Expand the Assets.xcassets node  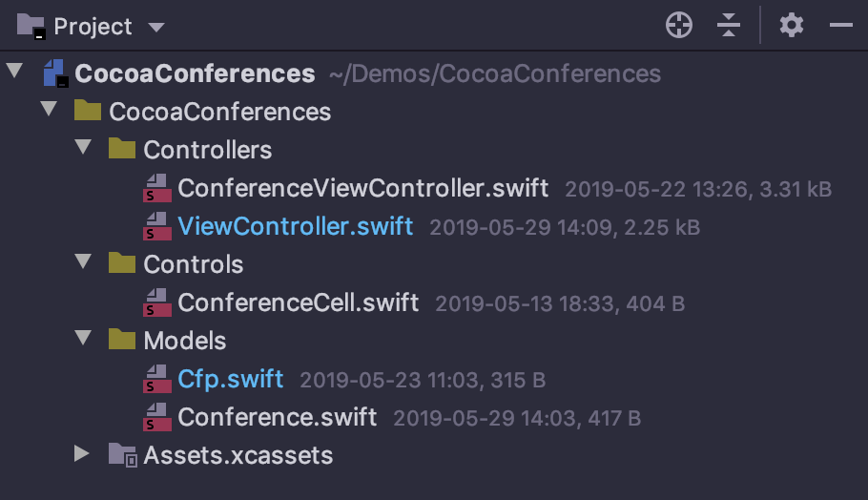coord(82,454)
